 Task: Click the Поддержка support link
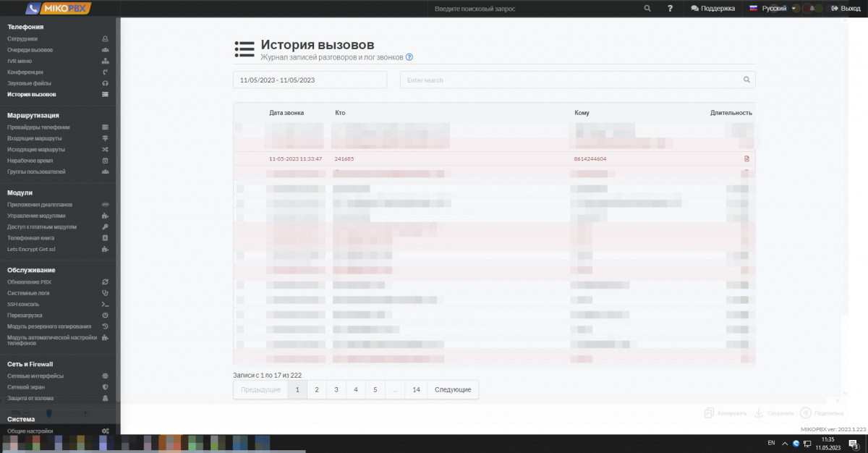coord(713,9)
